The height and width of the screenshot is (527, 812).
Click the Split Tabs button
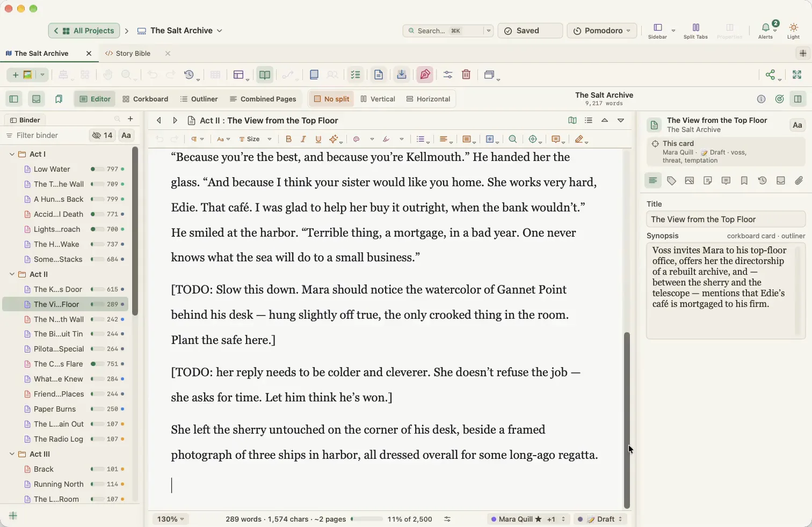[695, 31]
